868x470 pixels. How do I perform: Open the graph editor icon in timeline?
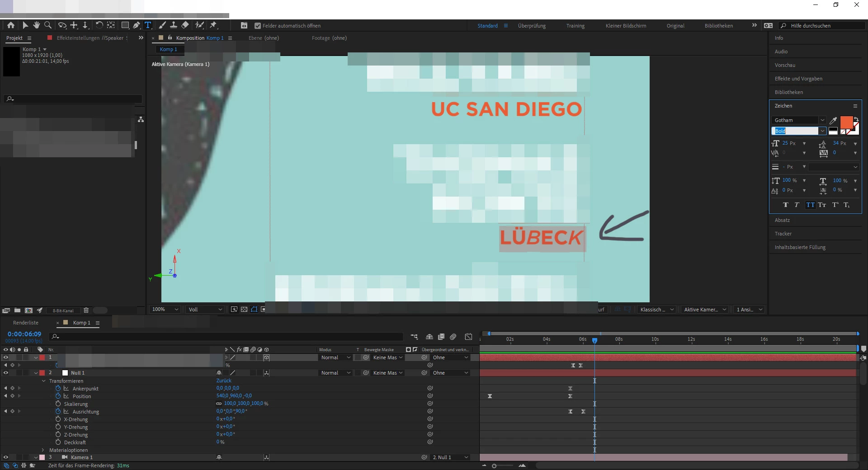coord(469,337)
